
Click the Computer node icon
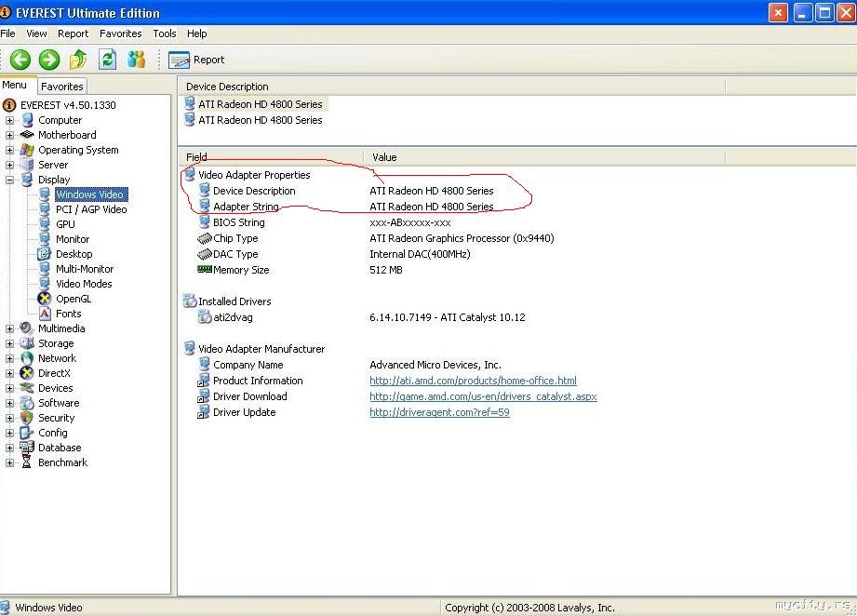click(x=27, y=120)
